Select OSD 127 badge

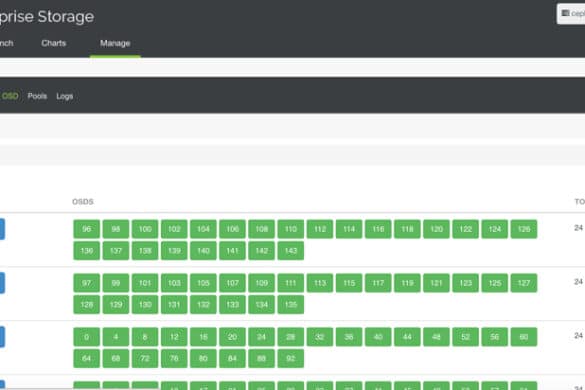[524, 283]
